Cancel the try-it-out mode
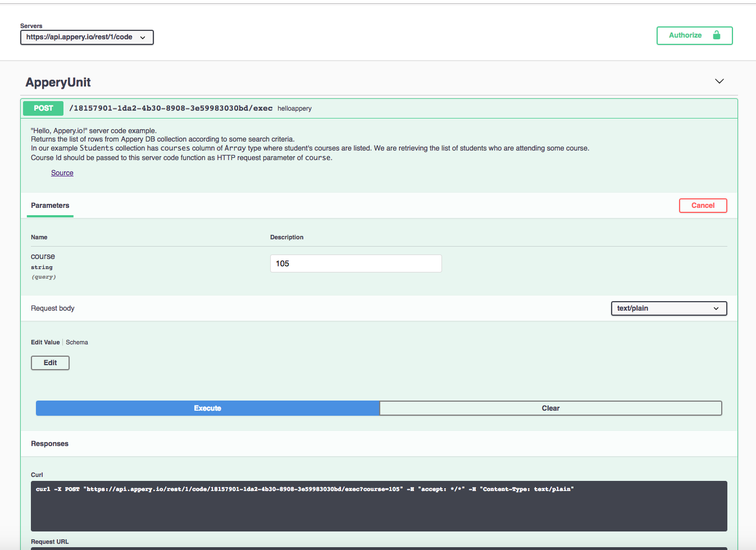 point(703,206)
